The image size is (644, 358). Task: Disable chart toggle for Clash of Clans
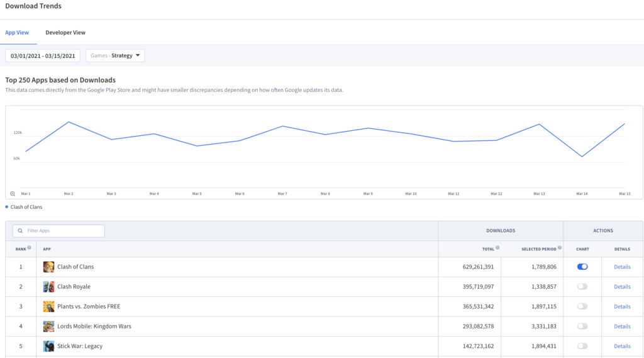click(x=582, y=267)
